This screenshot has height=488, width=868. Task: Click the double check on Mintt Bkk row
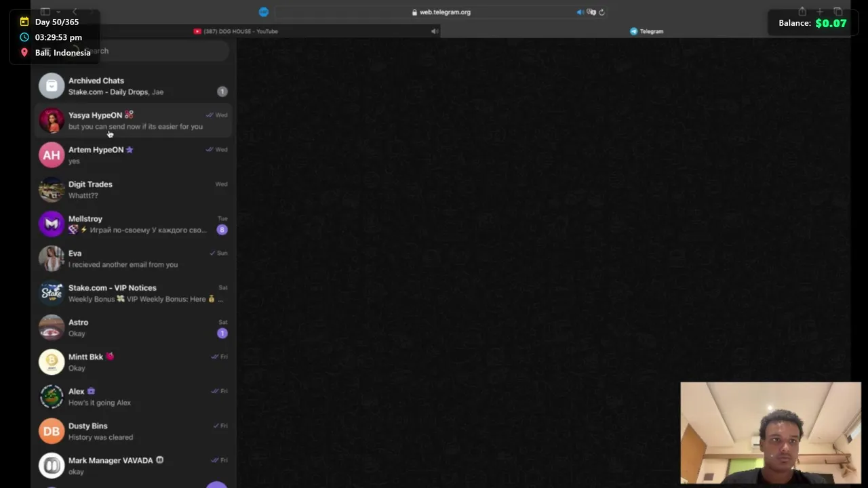pos(214,357)
